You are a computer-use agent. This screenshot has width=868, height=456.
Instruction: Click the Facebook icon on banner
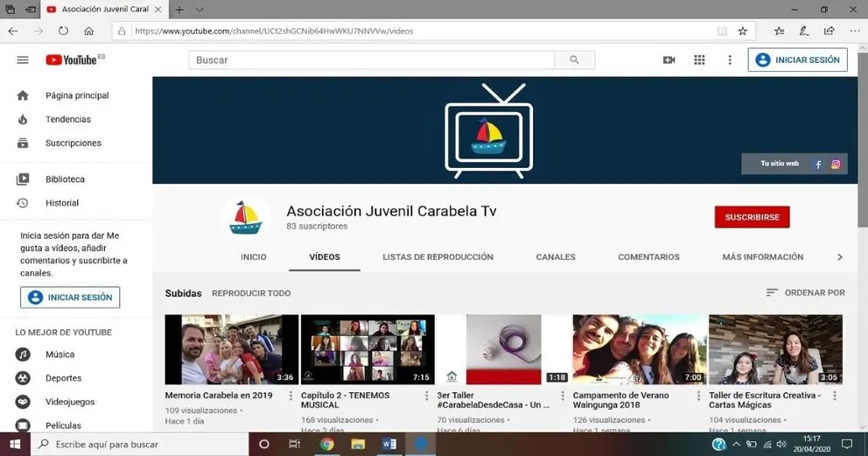(x=818, y=164)
